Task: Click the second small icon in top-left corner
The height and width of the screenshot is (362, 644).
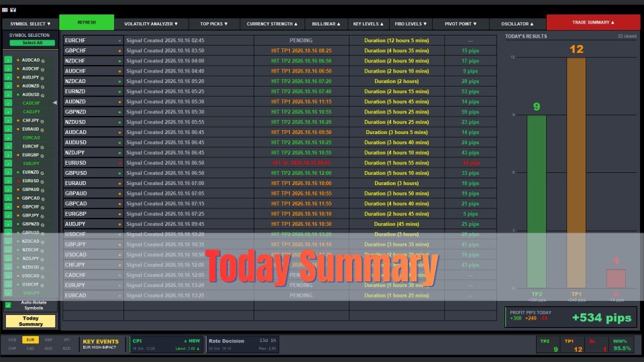Action: coord(13,9)
